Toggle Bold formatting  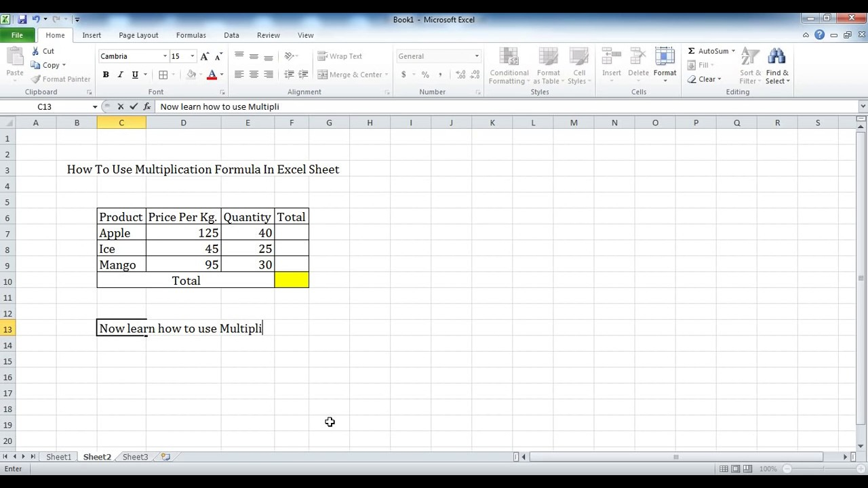[106, 75]
